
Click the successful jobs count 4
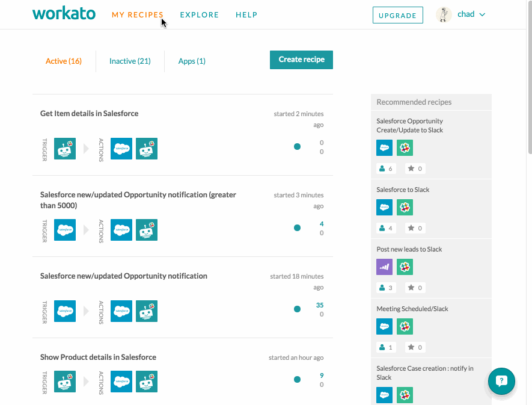click(322, 224)
